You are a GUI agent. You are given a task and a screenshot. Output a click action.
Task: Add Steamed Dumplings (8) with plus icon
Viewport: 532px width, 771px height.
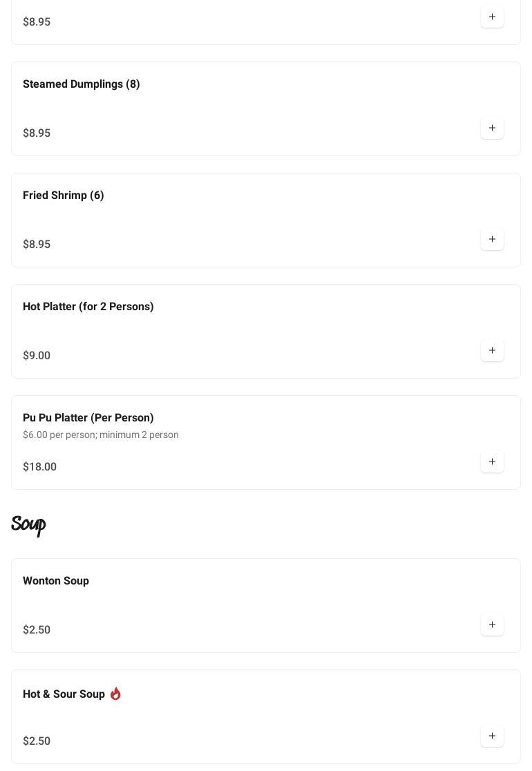(492, 128)
